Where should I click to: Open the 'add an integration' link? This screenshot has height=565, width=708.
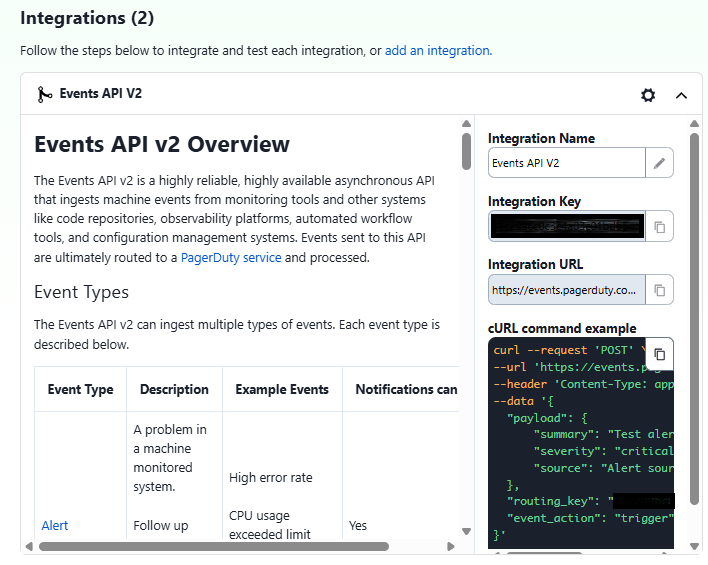(438, 51)
